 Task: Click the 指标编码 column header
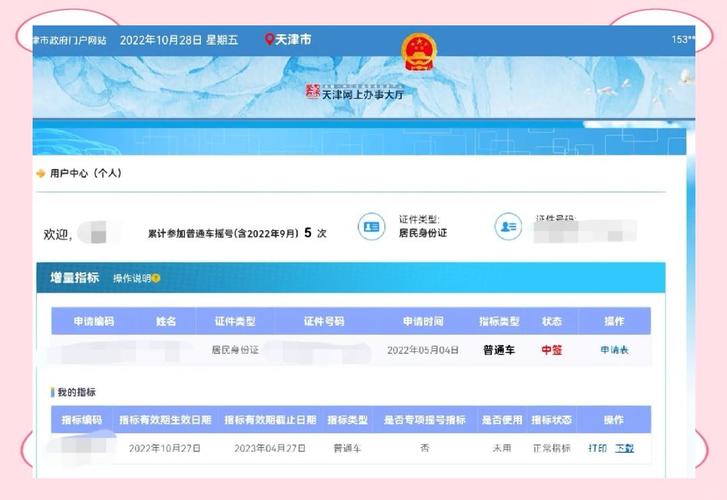point(82,420)
